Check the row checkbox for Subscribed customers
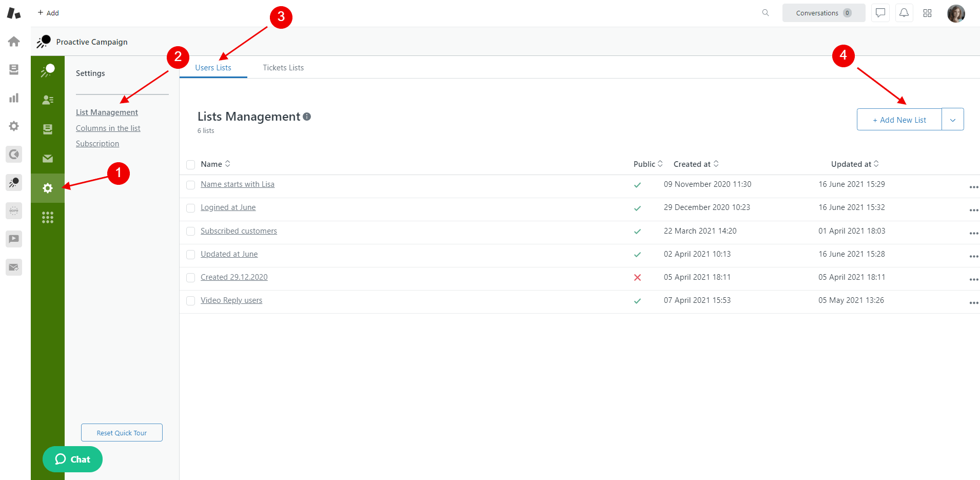This screenshot has height=480, width=980. 190,231
